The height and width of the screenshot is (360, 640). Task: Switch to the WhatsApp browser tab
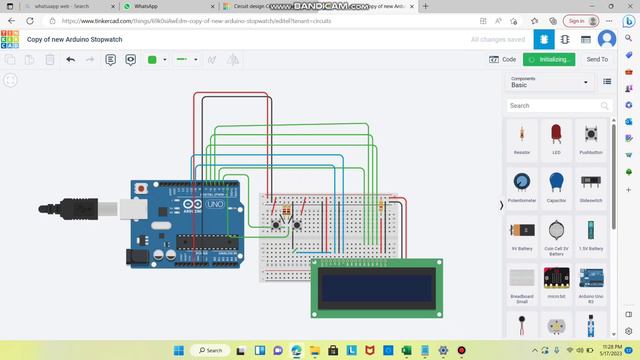(x=169, y=7)
